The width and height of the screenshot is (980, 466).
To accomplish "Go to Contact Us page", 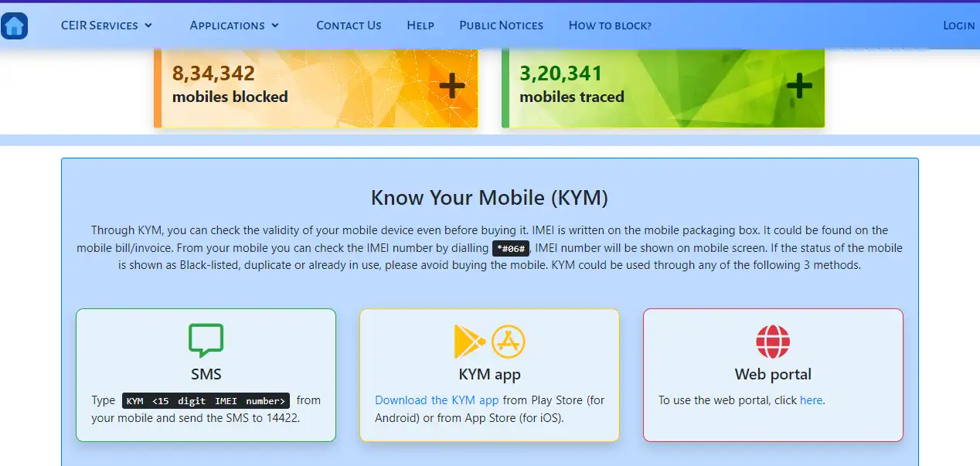I will point(349,26).
